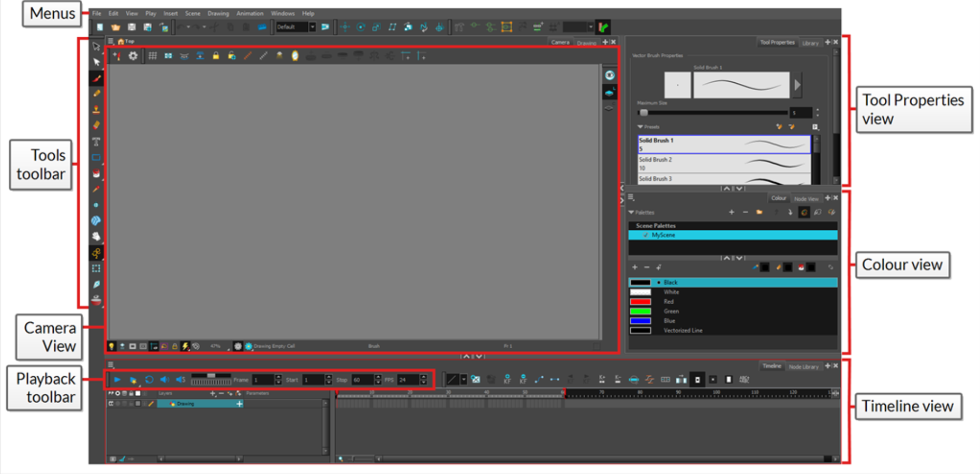
Task: Toggle sound on during playback
Action: [x=165, y=379]
